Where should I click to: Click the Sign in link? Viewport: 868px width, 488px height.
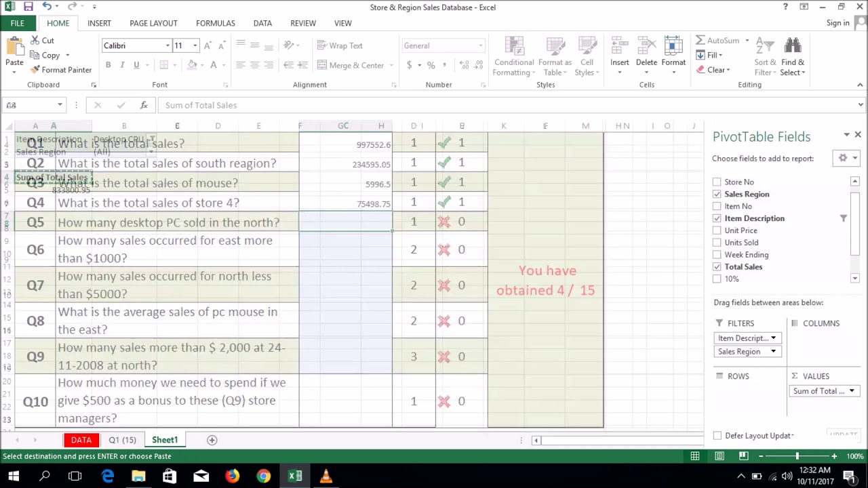[838, 23]
